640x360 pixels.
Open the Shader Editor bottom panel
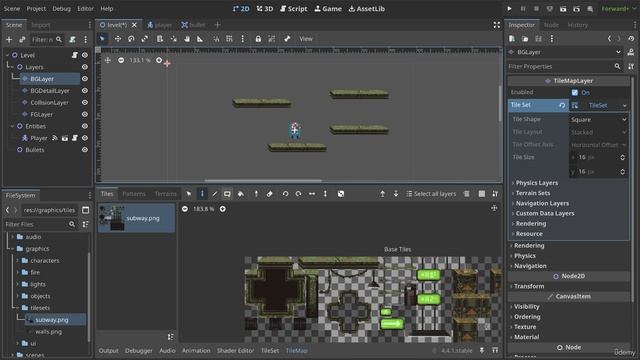[x=236, y=351]
